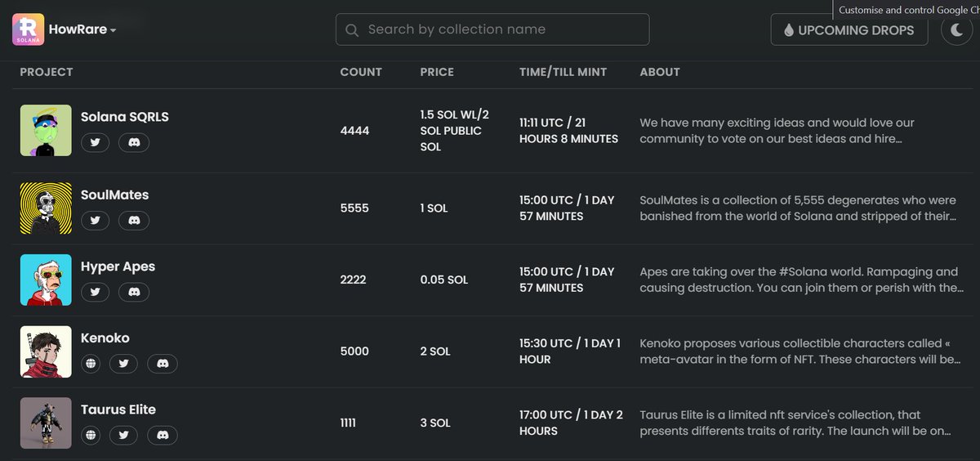Click the SoulMates avatar thumbnail
980x461 pixels.
pyautogui.click(x=46, y=208)
